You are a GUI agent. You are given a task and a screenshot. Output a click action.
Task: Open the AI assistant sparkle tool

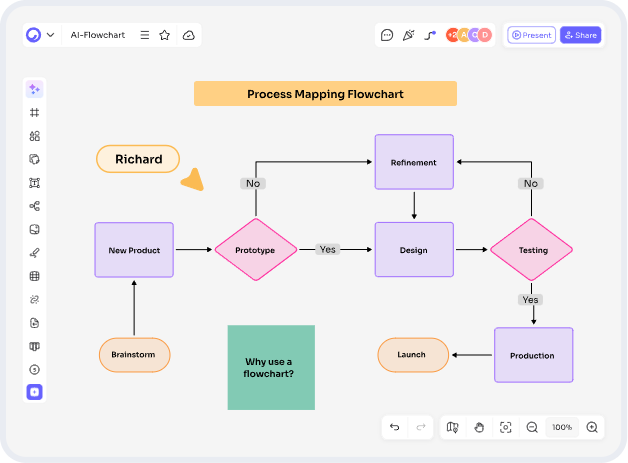point(34,89)
